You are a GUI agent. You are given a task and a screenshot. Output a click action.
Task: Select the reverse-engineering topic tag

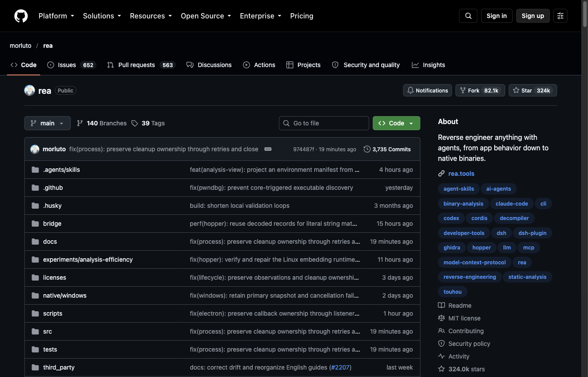470,277
